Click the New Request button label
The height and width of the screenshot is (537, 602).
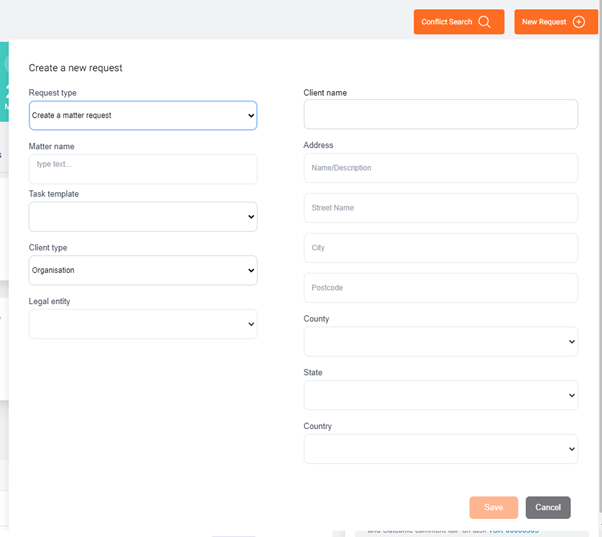tap(544, 22)
